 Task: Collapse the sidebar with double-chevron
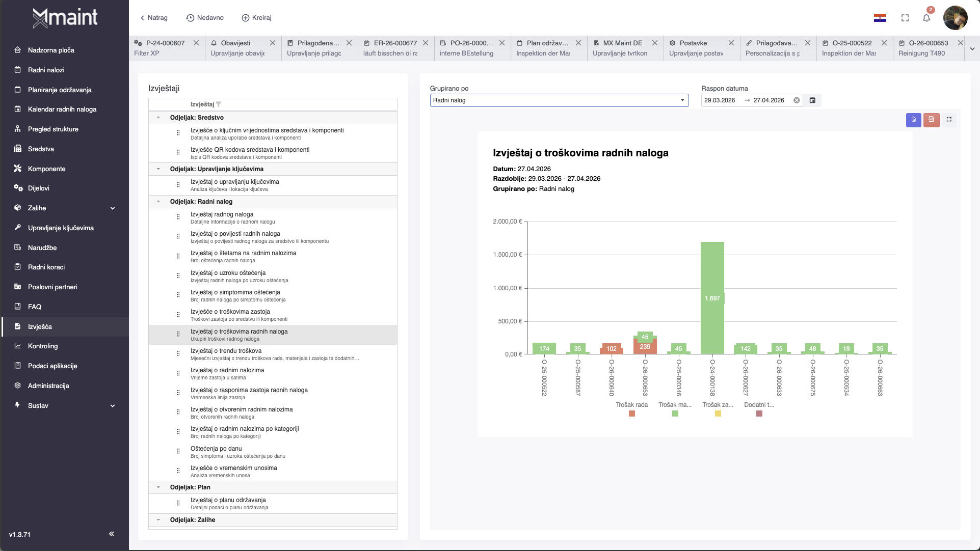111,534
